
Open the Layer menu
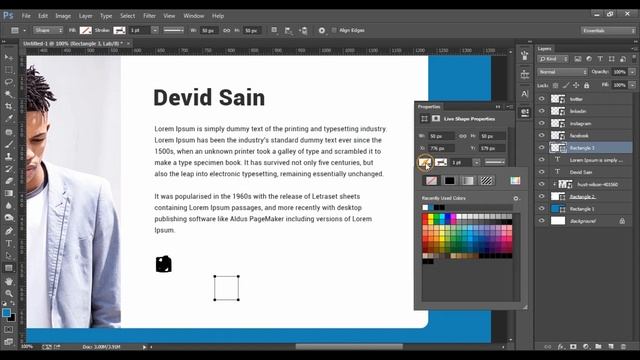85,16
